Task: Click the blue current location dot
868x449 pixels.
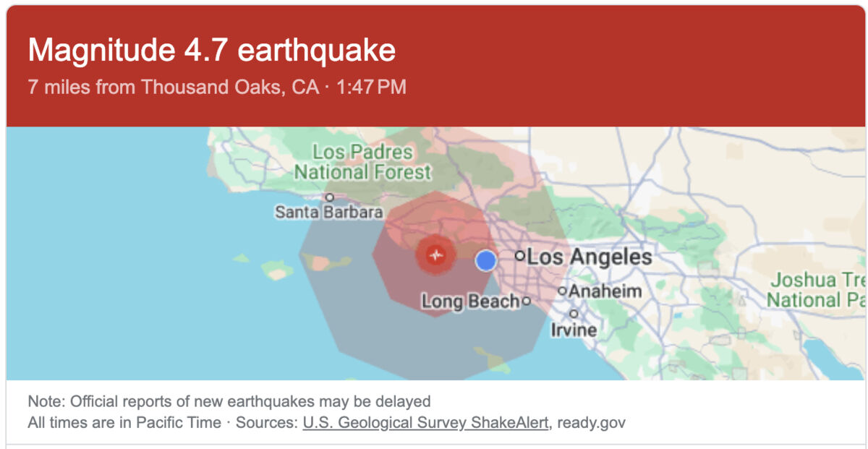Action: 486,260
